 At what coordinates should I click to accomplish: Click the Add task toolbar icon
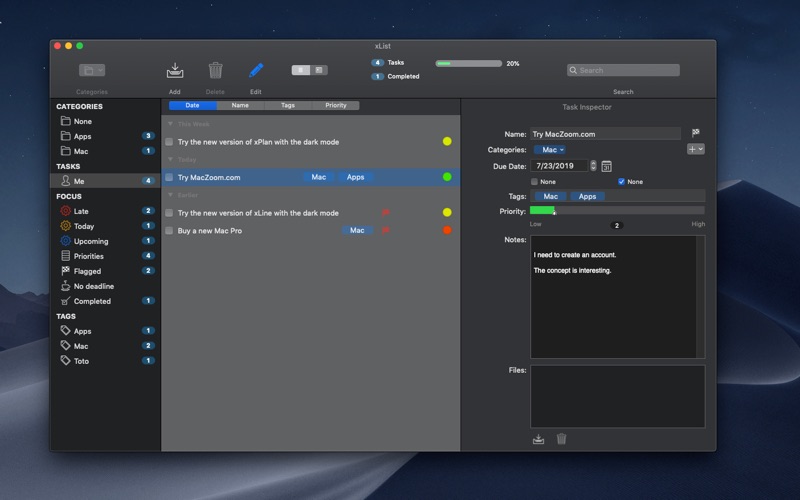point(175,70)
